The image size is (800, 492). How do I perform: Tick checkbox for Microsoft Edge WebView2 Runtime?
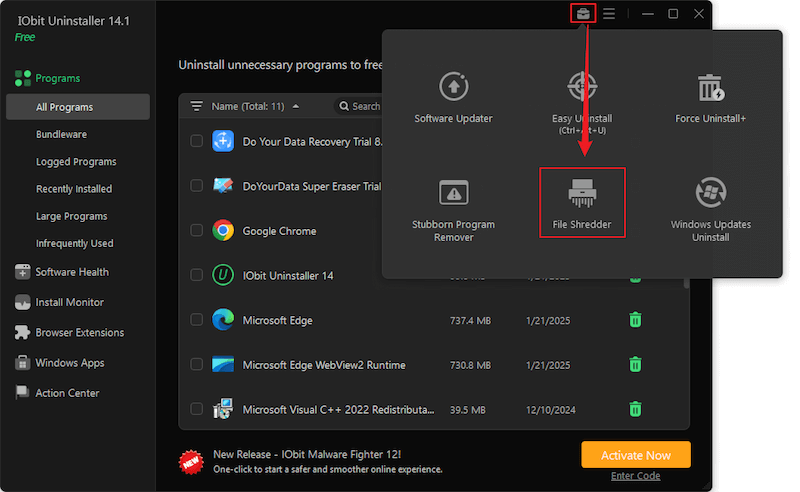196,364
